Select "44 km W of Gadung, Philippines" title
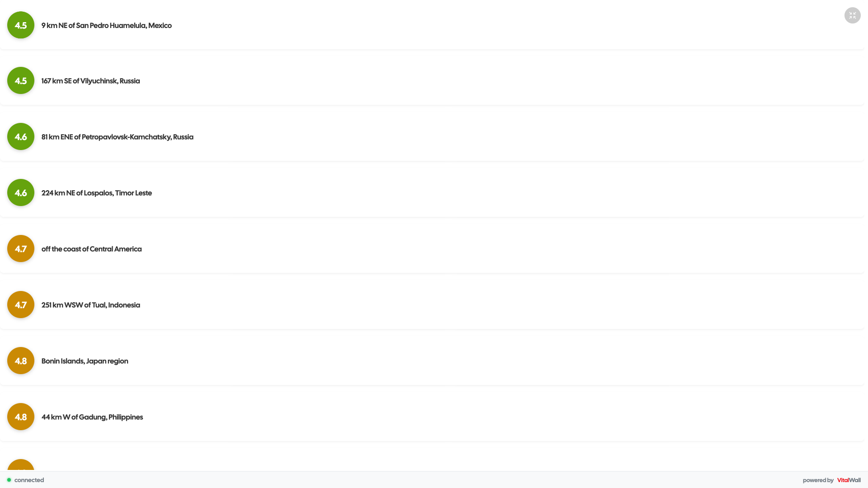This screenshot has width=868, height=488. [92, 418]
